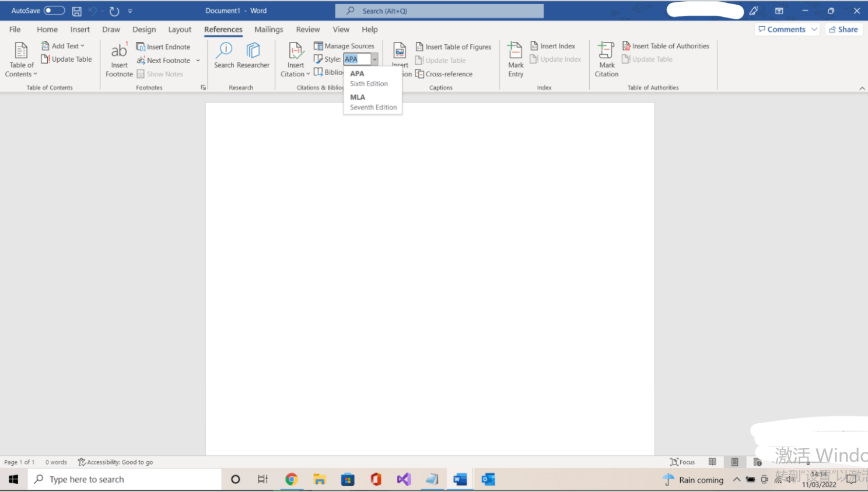Open Outlook from the taskbar
The width and height of the screenshot is (868, 492).
[488, 479]
